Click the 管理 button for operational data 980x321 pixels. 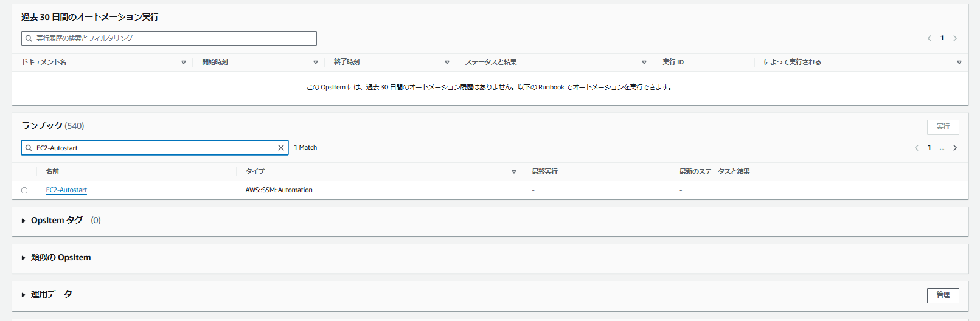[943, 295]
